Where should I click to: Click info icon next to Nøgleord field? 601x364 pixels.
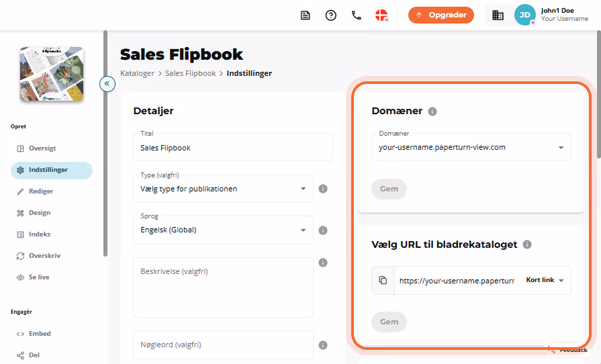tap(323, 345)
